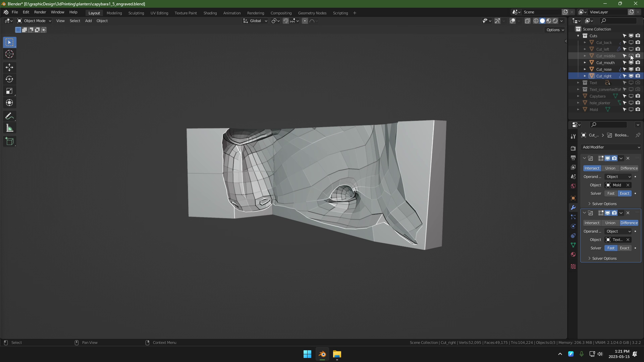
Task: Toggle proportional editing in header
Action: [x=305, y=21]
